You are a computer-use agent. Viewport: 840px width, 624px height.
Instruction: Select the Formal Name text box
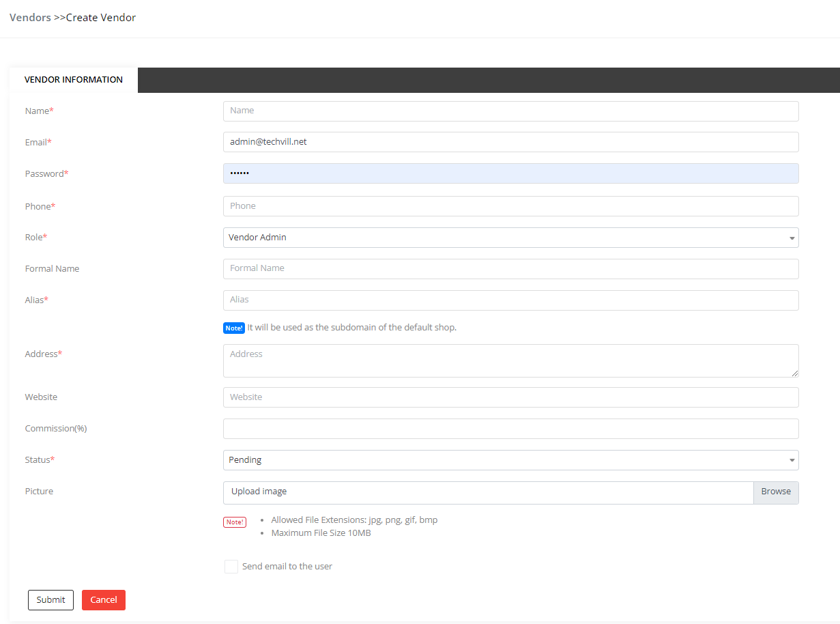click(510, 269)
